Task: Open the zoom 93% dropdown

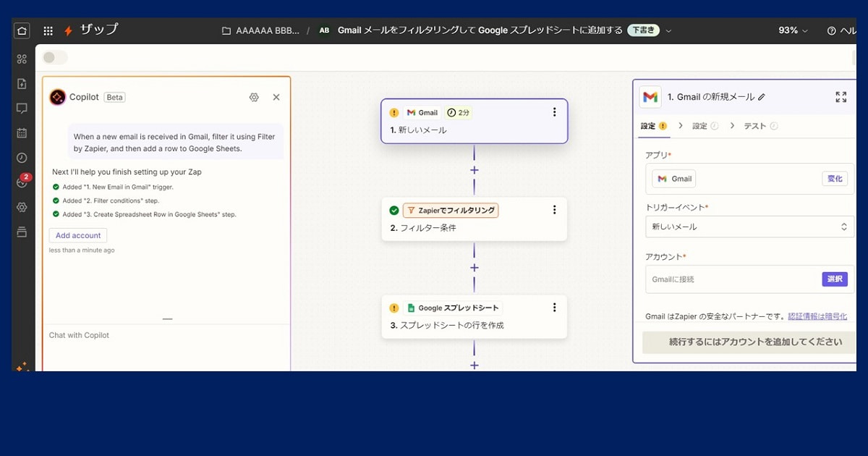Action: point(793,30)
